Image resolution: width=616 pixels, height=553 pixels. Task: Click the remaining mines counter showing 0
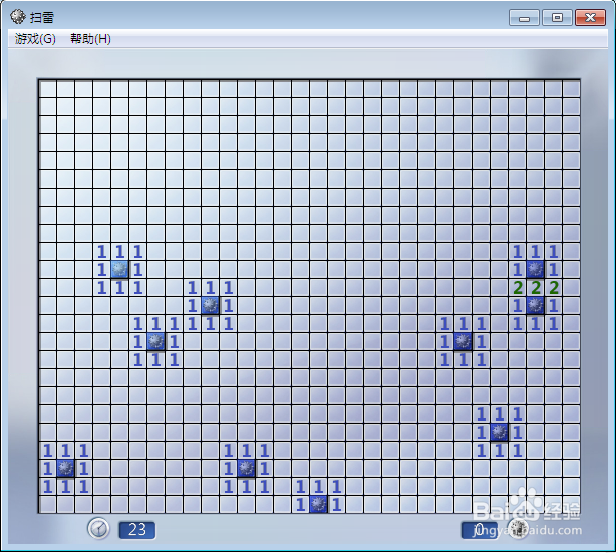point(480,530)
